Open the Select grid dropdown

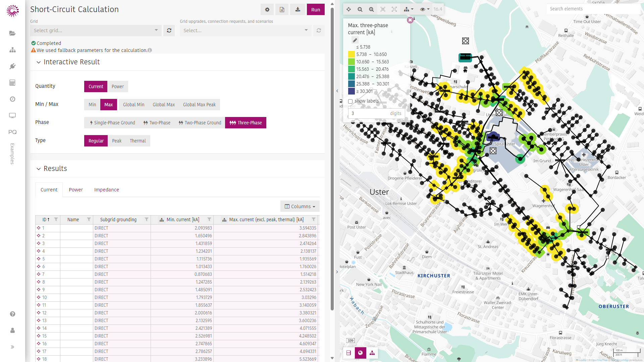click(x=96, y=31)
